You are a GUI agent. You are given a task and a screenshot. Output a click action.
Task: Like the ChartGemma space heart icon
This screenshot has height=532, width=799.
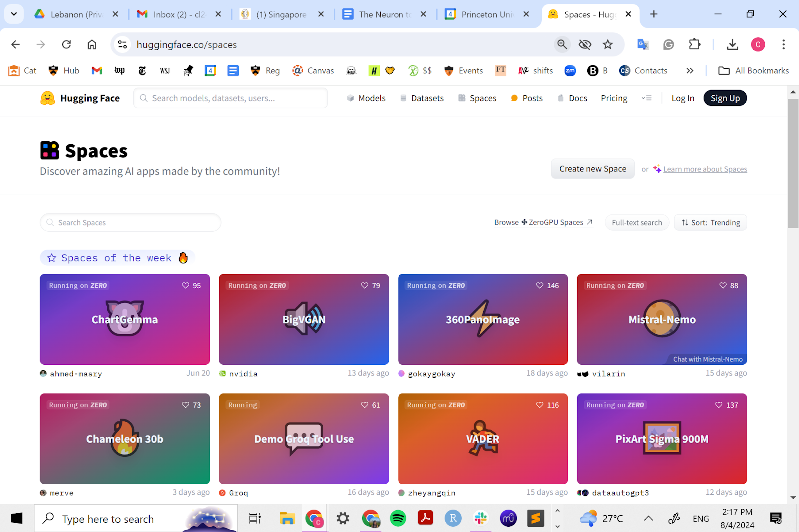tap(186, 286)
